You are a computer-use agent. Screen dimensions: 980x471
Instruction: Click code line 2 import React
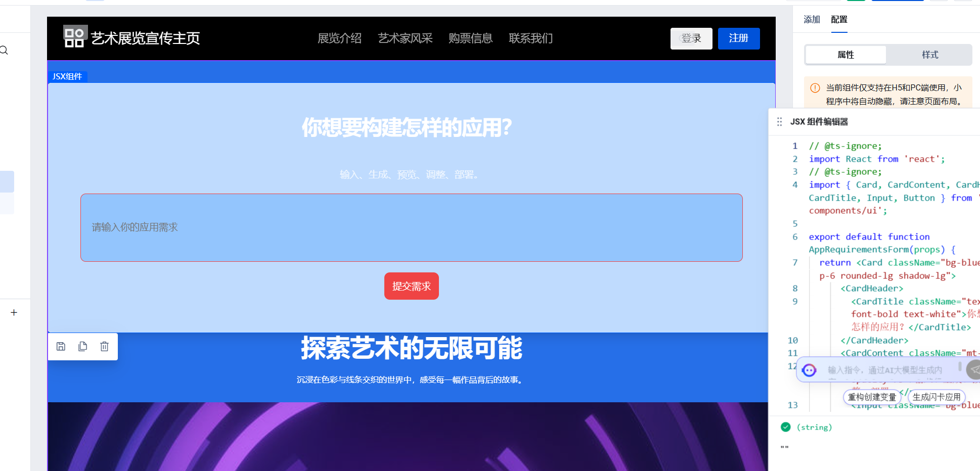(x=877, y=159)
